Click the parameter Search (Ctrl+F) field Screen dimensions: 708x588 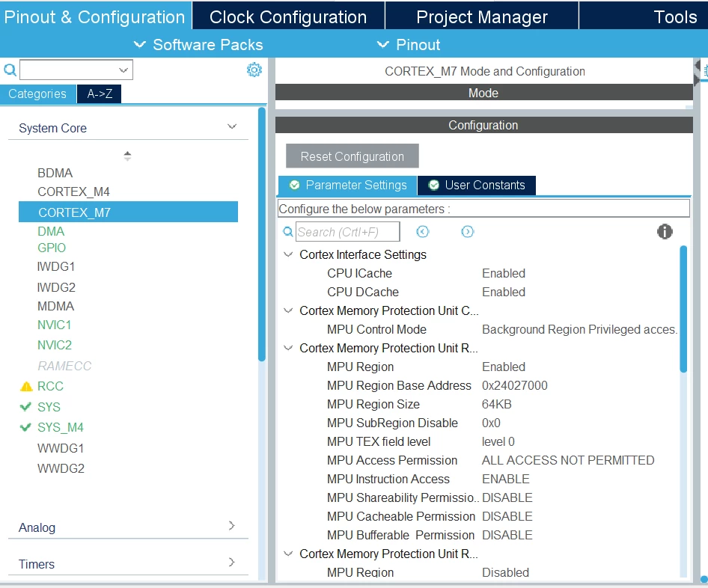(x=348, y=232)
